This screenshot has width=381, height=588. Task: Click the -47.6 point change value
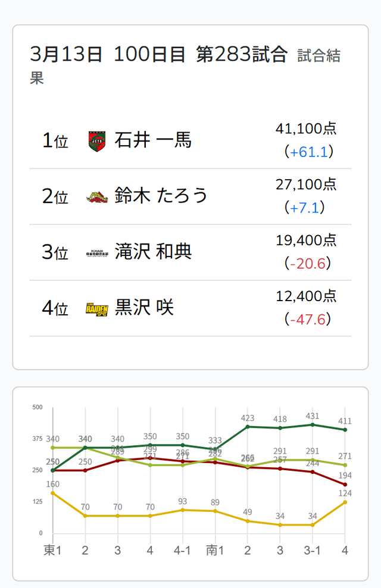(308, 320)
